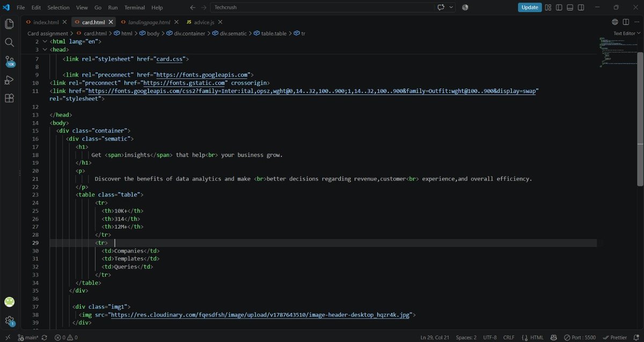Click the vertical scrollbar thumb
The image size is (644, 342).
640,119
